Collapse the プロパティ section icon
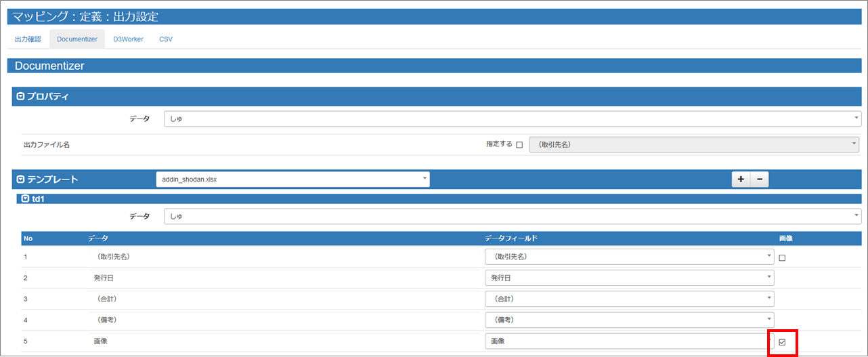868x357 pixels. click(20, 97)
